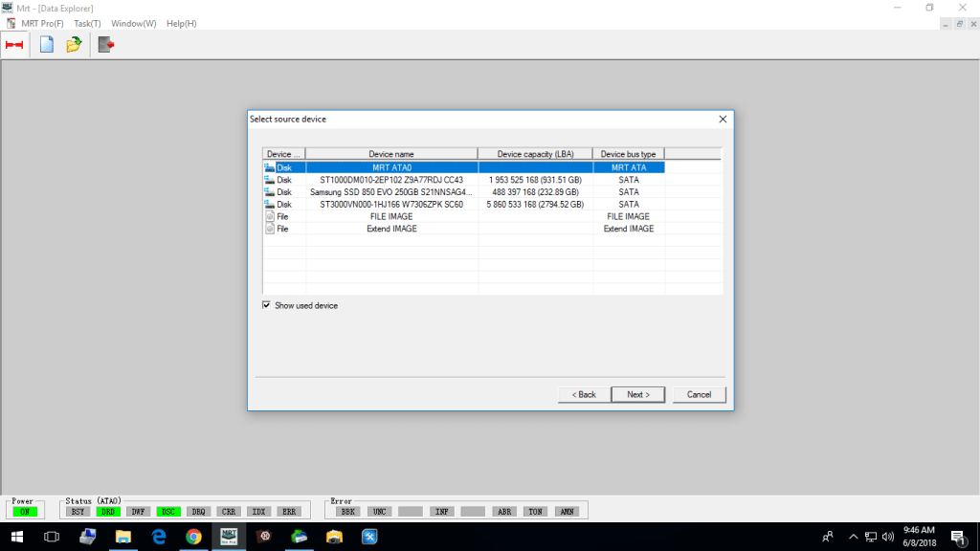Viewport: 980px width, 551px height.
Task: Sort by Device capacity (LBA) column header
Action: [x=535, y=154]
